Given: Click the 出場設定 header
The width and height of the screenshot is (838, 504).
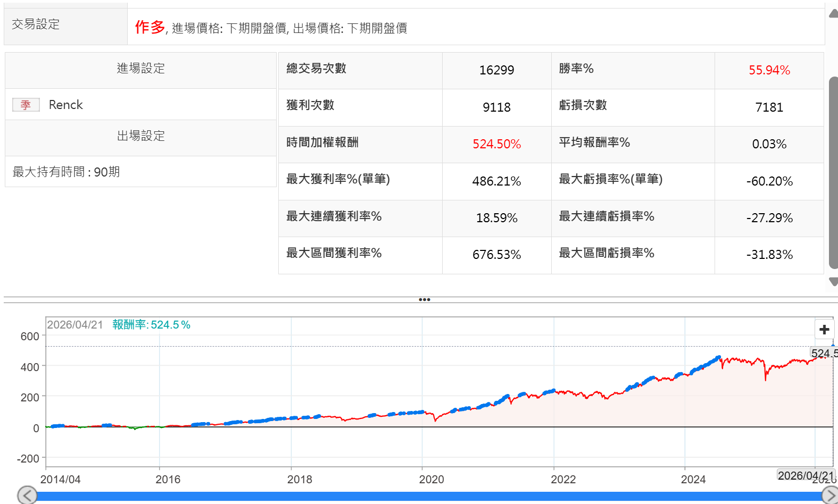Looking at the screenshot, I should pos(140,136).
